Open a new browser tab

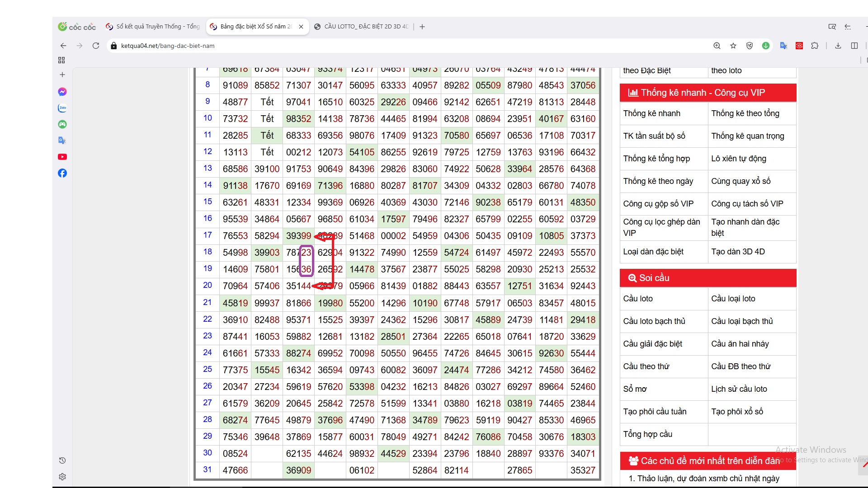point(422,27)
